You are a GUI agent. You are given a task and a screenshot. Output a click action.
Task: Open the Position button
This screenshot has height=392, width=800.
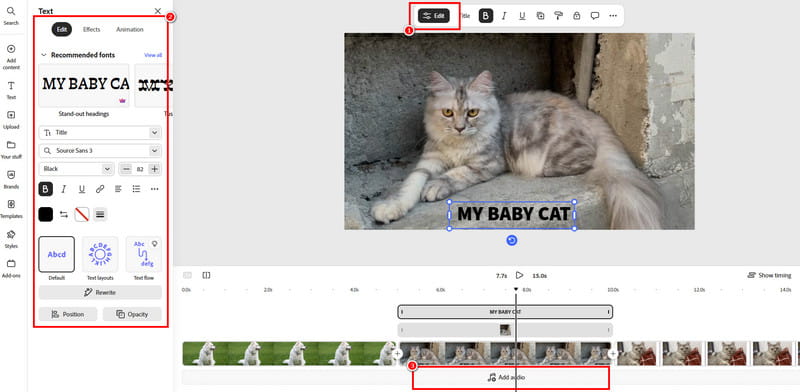coord(68,314)
